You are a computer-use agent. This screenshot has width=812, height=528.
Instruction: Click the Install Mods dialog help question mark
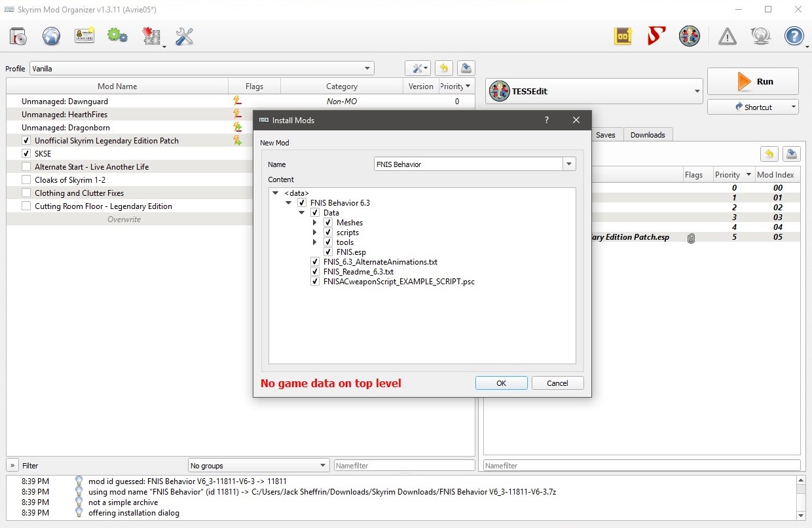(x=546, y=121)
